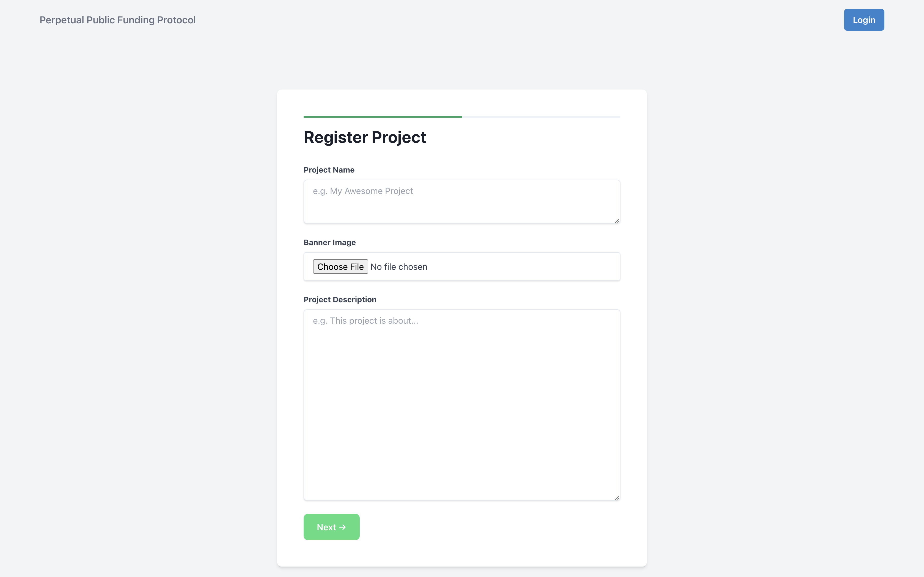Viewport: 924px width, 577px height.
Task: Click the file upload icon area
Action: [340, 266]
